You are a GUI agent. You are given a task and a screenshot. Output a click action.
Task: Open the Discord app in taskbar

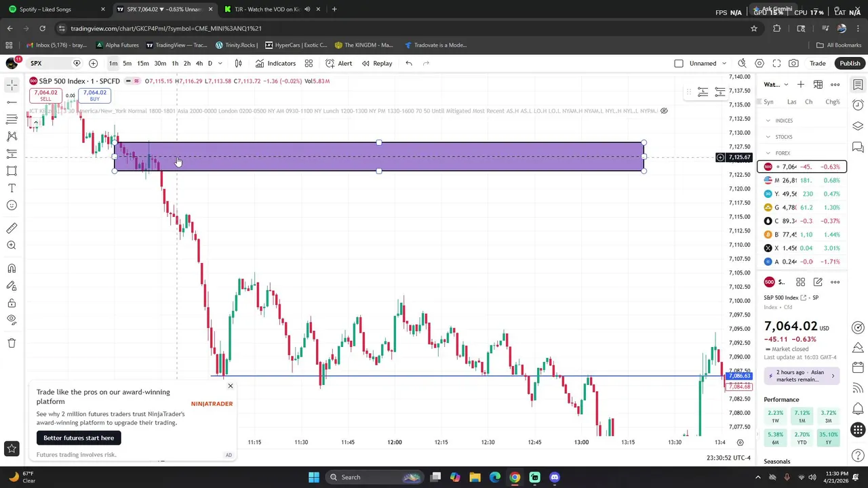click(555, 477)
